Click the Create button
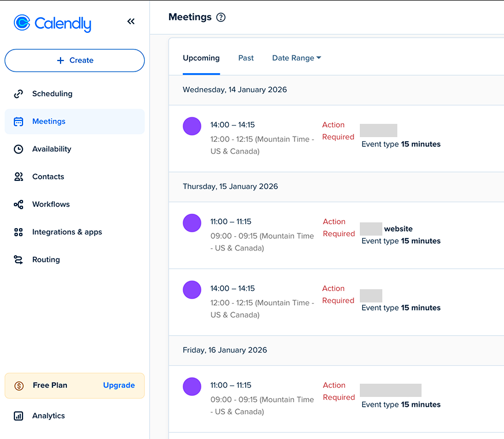 74,60
